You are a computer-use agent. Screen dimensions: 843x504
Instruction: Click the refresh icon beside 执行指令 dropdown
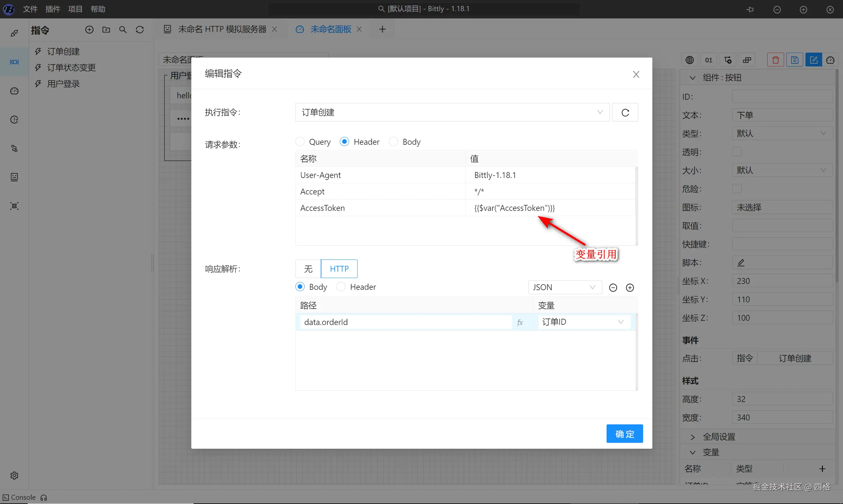[625, 113]
